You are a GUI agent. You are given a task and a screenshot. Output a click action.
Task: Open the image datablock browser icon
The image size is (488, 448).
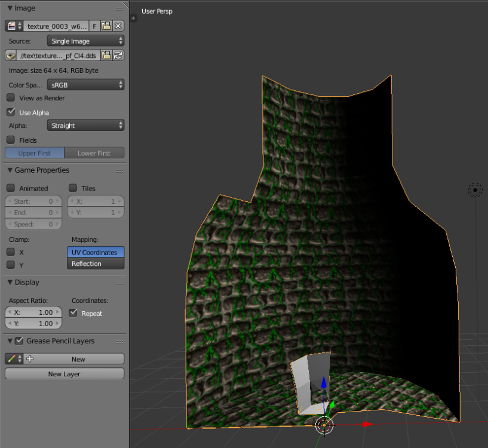tap(13, 26)
